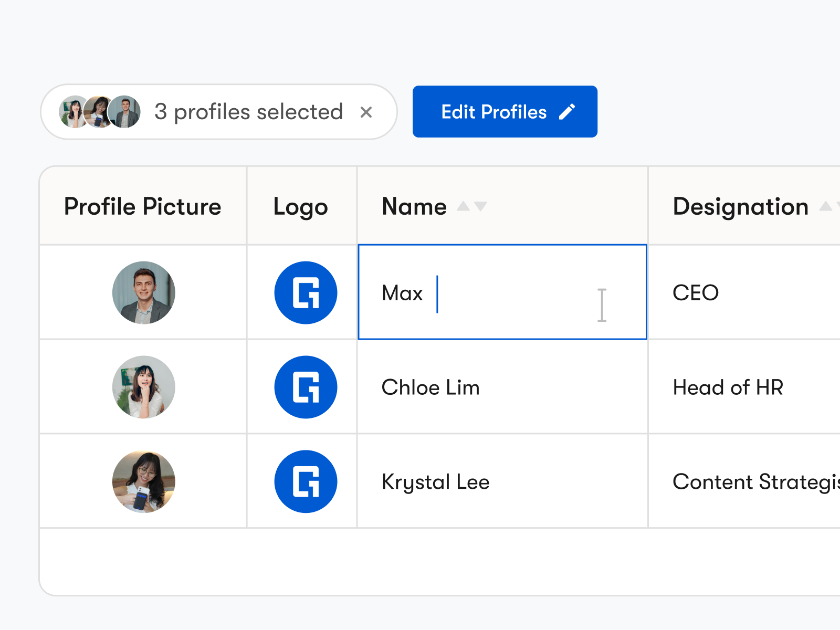Sort ascending by Designation column

[x=826, y=206]
